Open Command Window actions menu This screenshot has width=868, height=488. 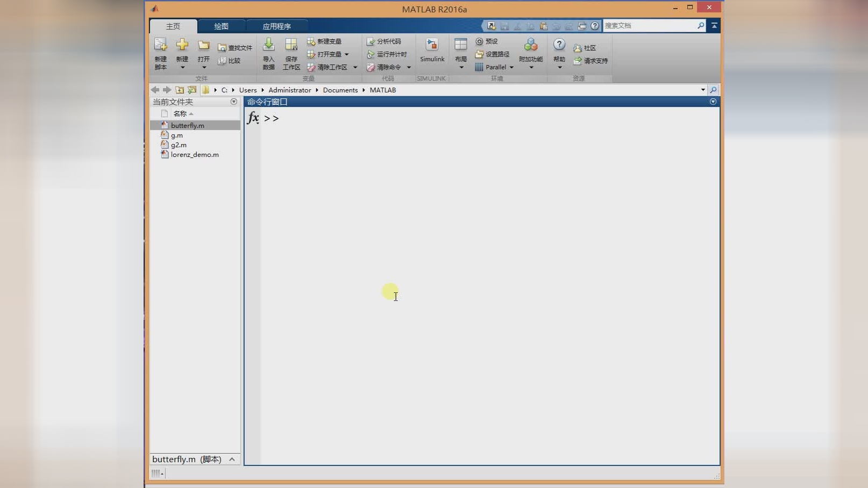click(x=713, y=102)
